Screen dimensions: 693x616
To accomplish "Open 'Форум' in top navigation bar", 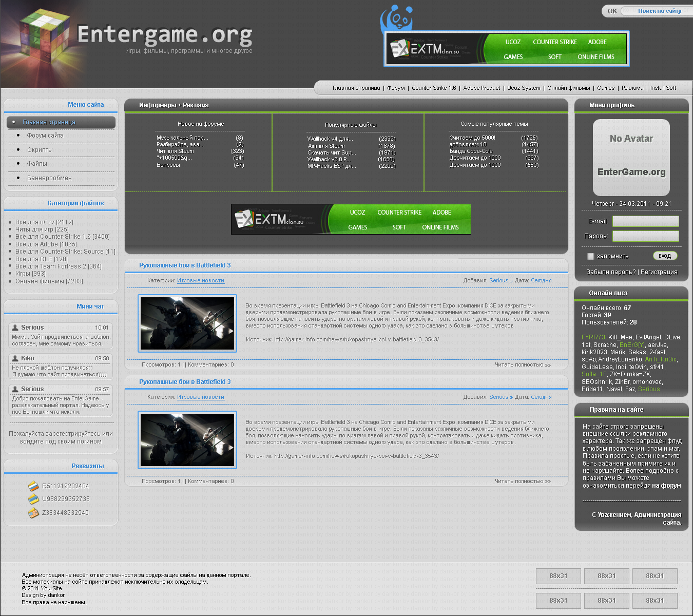I will (396, 88).
